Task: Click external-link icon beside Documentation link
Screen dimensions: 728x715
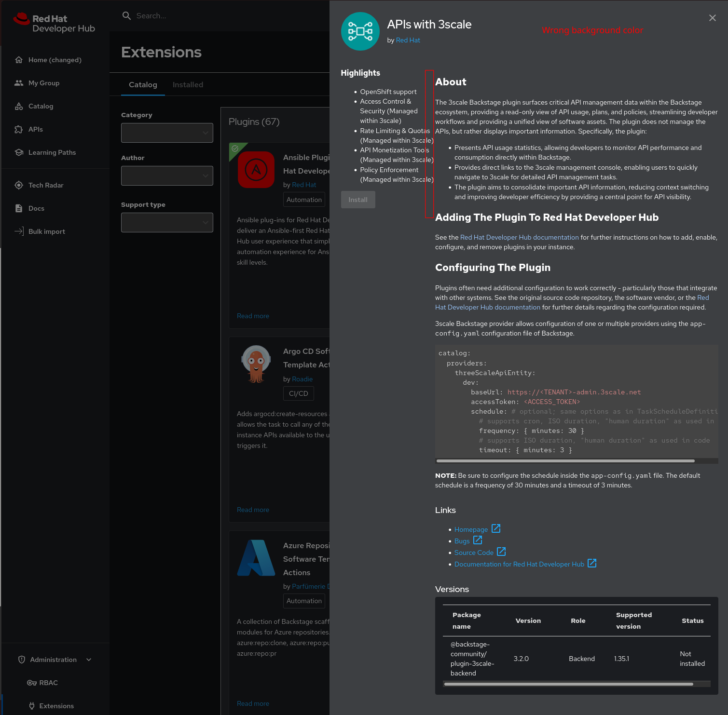Action: (592, 563)
